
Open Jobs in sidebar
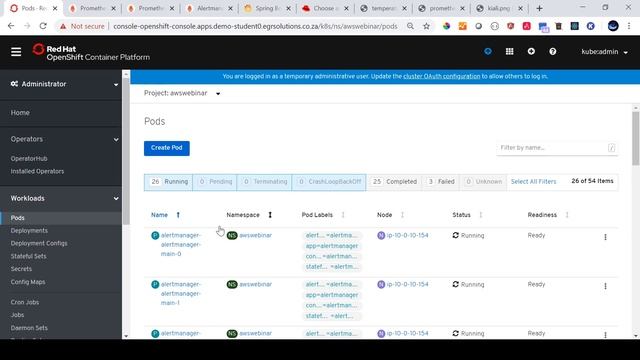17,315
